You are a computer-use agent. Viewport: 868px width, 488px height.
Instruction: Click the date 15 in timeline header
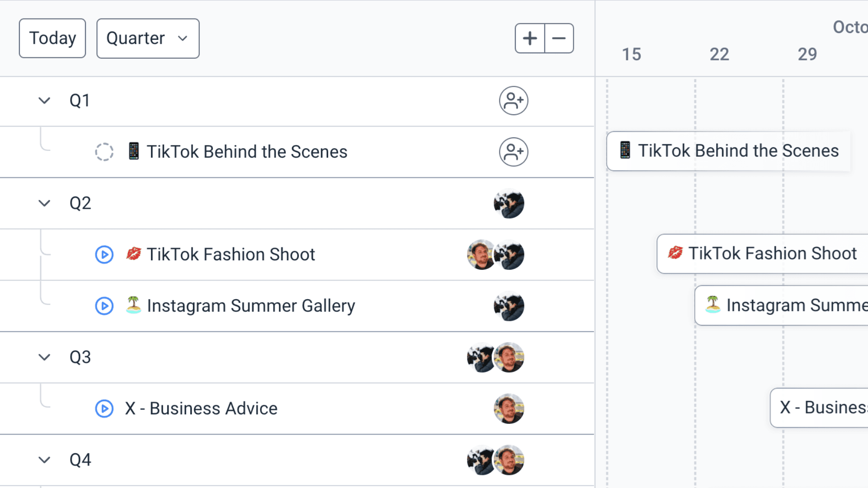click(632, 54)
